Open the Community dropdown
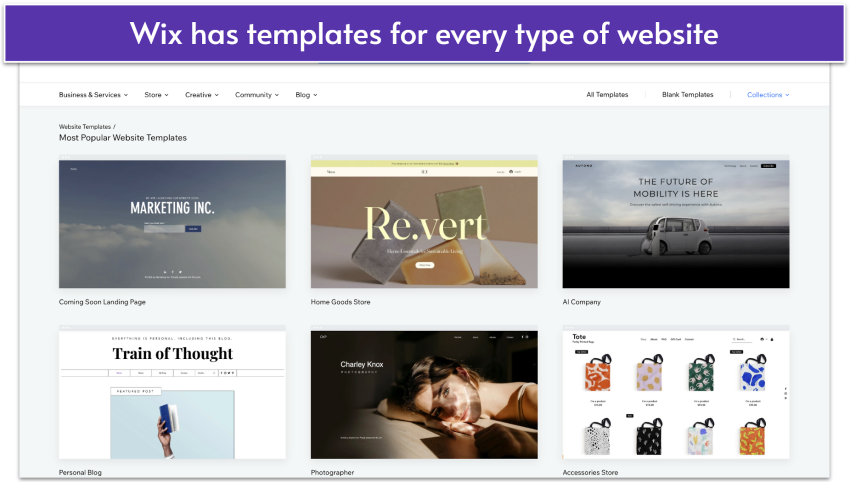This screenshot has width=850, height=482. 256,95
